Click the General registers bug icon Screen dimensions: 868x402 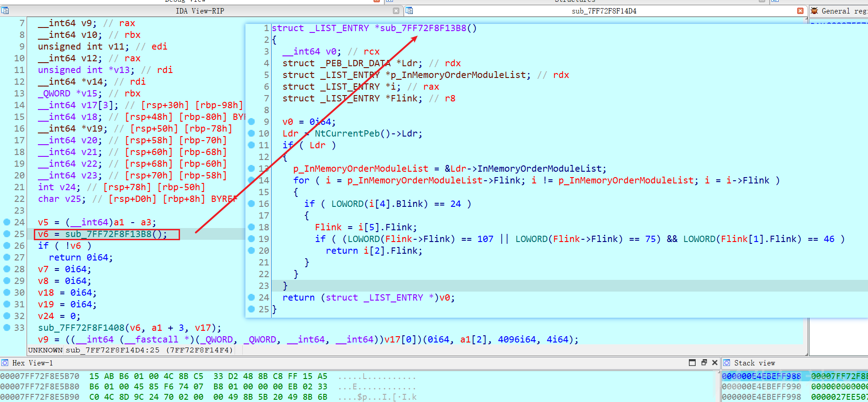coord(814,11)
